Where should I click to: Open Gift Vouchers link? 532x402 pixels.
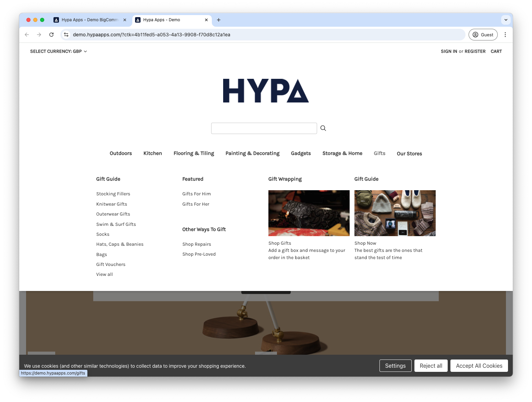coord(111,265)
